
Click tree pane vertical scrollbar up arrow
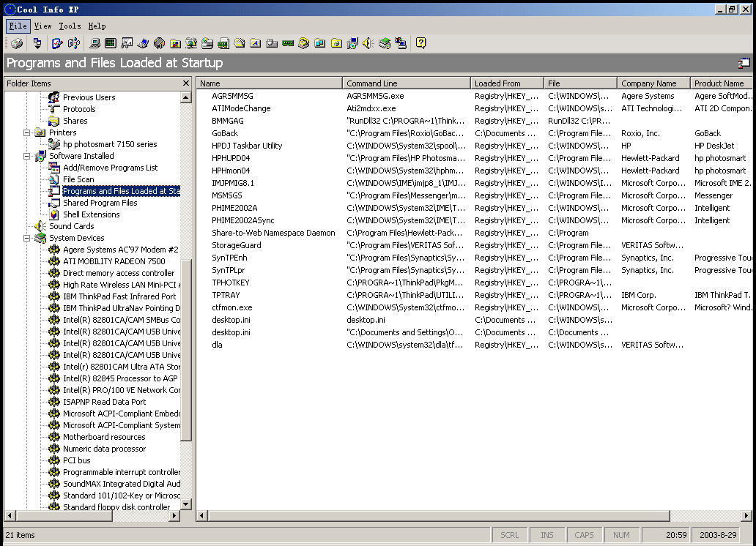186,98
